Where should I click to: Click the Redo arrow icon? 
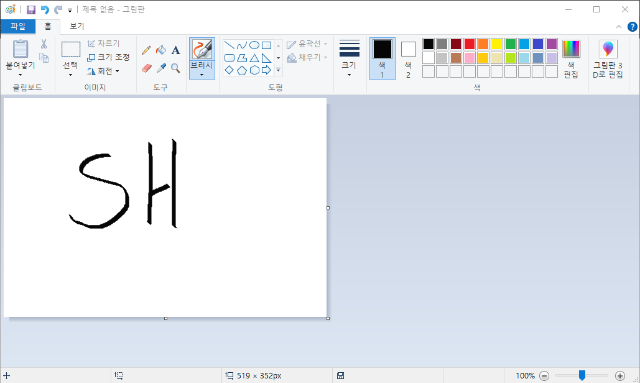click(x=58, y=9)
